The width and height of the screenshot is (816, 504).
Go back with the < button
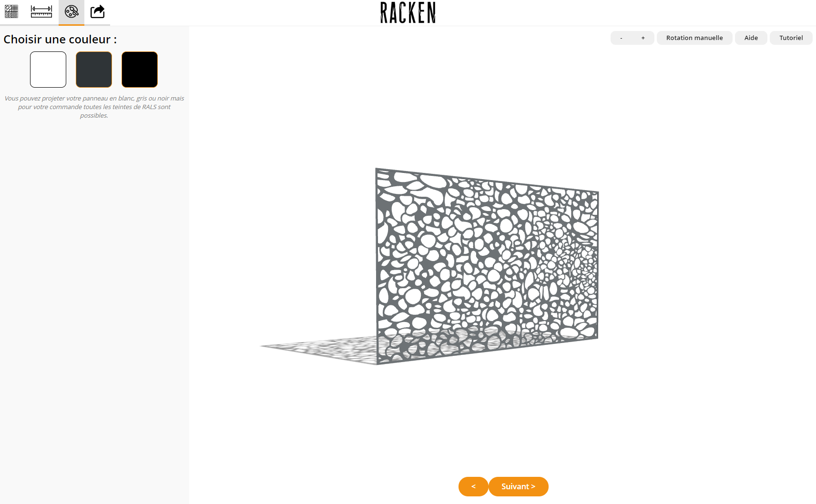point(473,486)
